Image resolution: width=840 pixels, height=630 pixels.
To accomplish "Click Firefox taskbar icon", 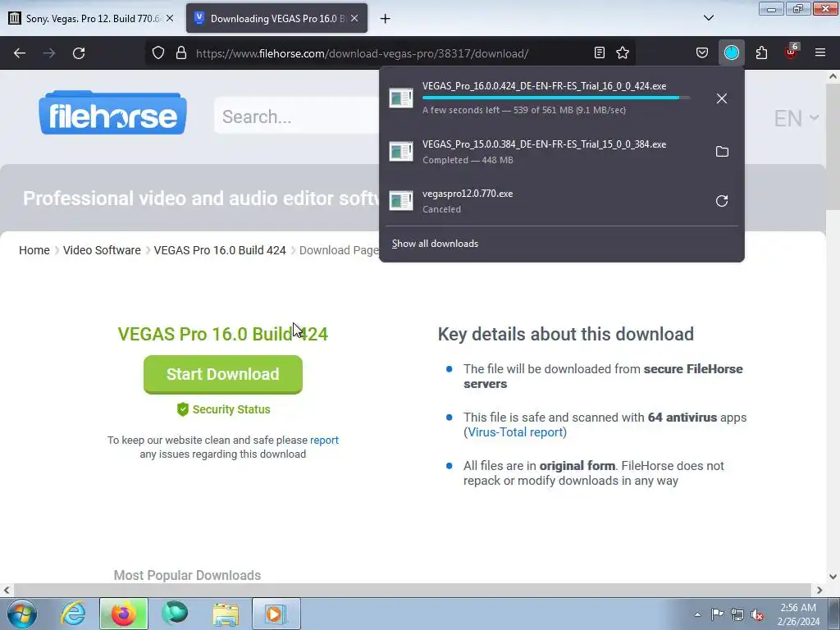I will [x=124, y=614].
